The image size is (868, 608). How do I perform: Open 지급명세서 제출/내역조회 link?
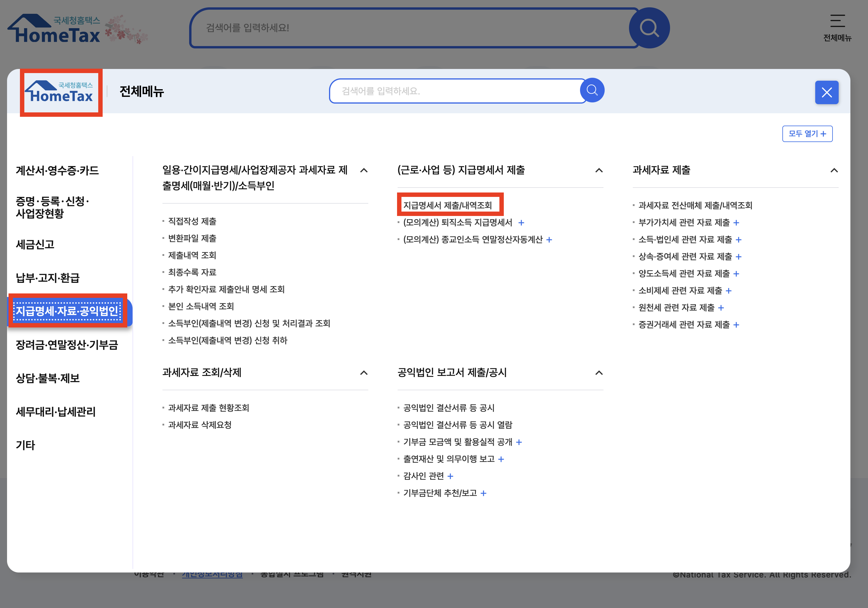[447, 205]
